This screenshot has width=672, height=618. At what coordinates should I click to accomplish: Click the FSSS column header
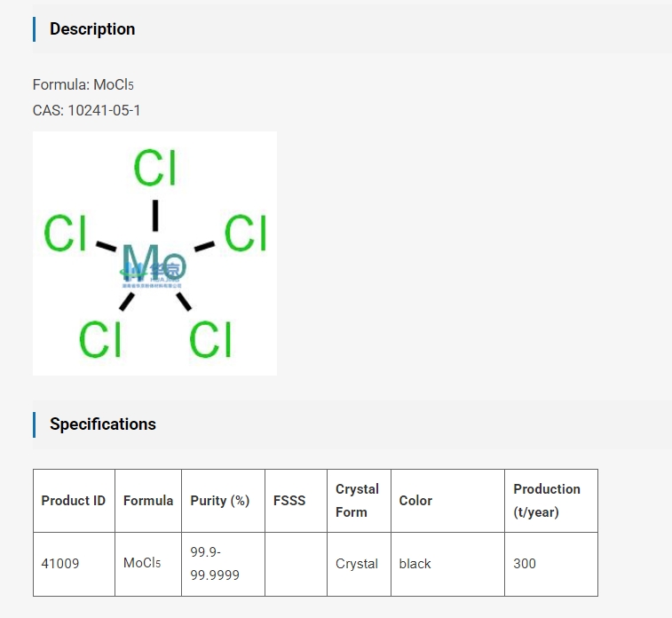pos(289,501)
